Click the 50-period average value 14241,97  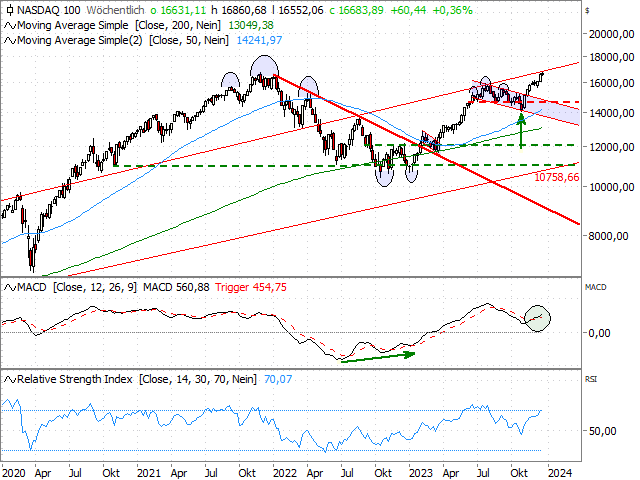pyautogui.click(x=259, y=40)
